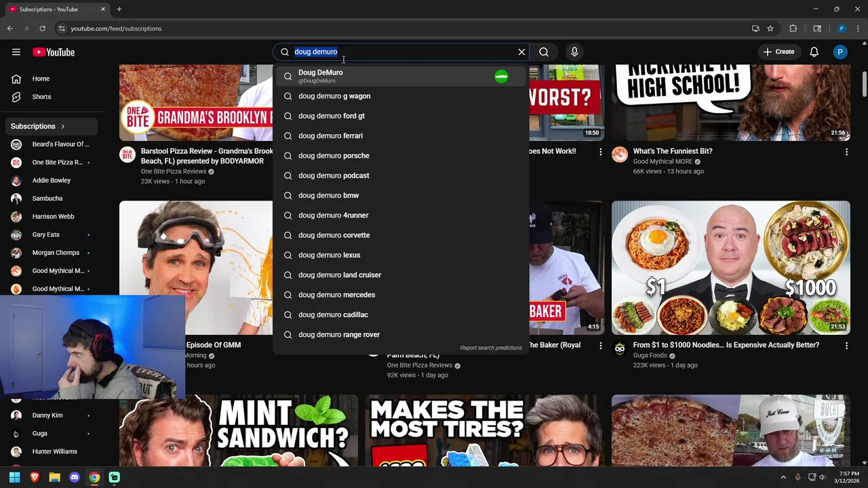Open browser three-dot menu
The image size is (868, 488).
pos(858,28)
